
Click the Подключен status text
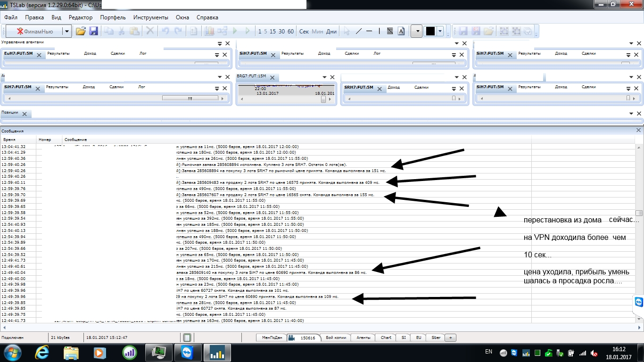[x=12, y=337]
